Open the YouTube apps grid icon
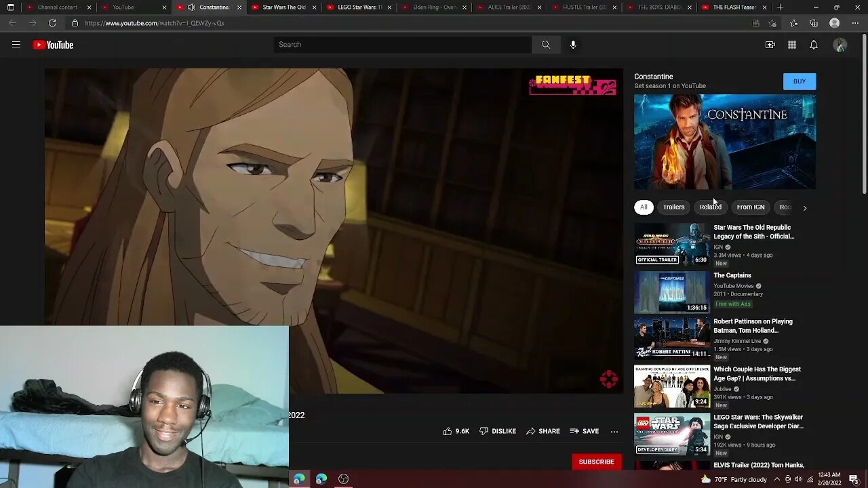 [x=792, y=45]
